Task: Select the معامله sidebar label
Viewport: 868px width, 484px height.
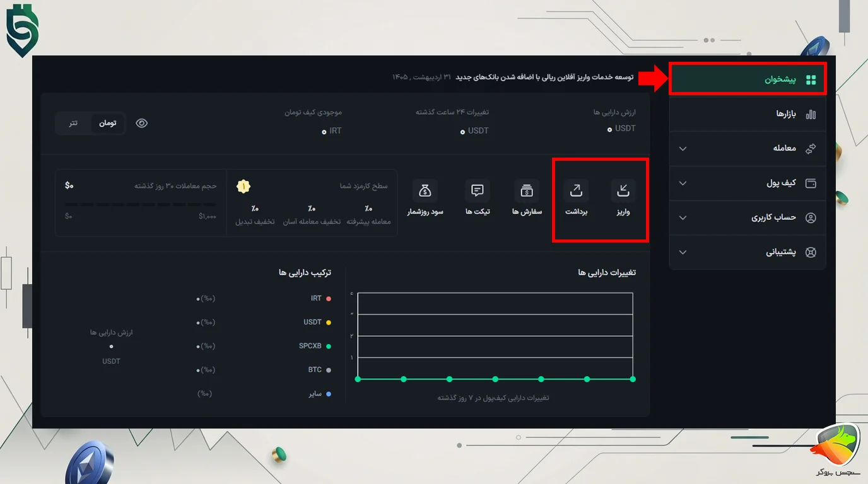Action: (785, 148)
